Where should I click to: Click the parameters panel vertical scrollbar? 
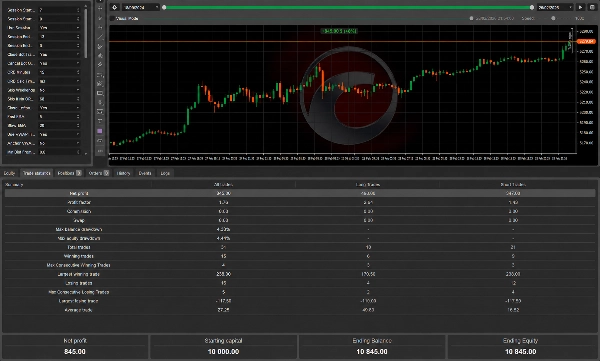point(85,33)
